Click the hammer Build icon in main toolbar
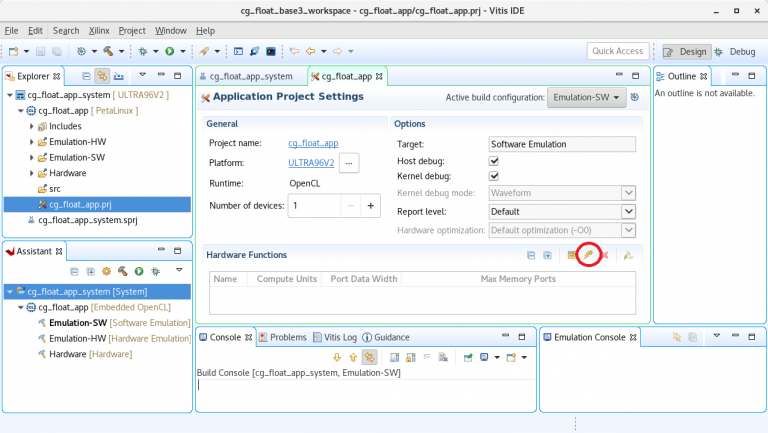Image resolution: width=768 pixels, height=433 pixels. (x=108, y=51)
